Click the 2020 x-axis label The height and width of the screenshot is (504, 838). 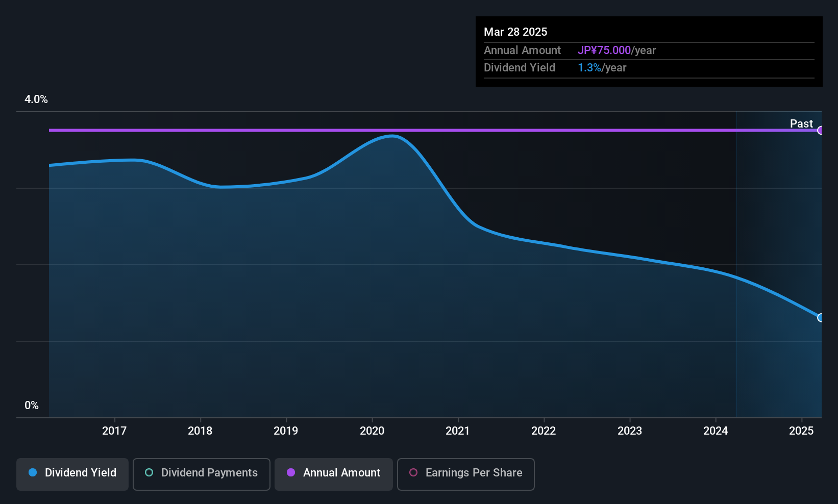(372, 431)
